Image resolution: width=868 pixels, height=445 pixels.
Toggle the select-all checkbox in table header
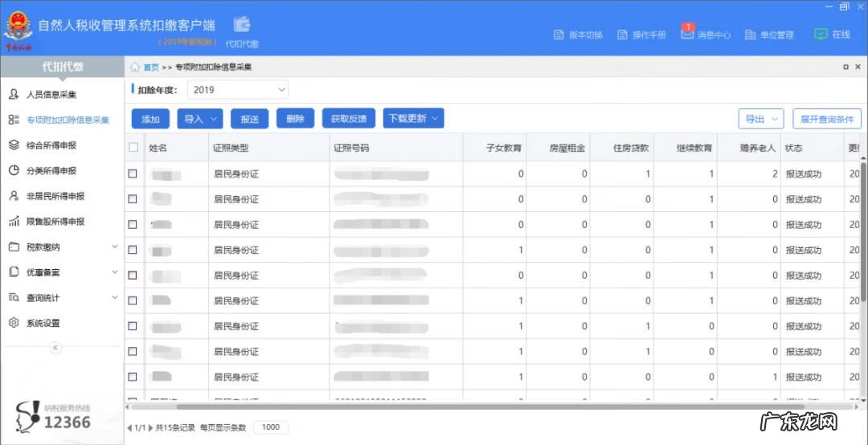133,147
